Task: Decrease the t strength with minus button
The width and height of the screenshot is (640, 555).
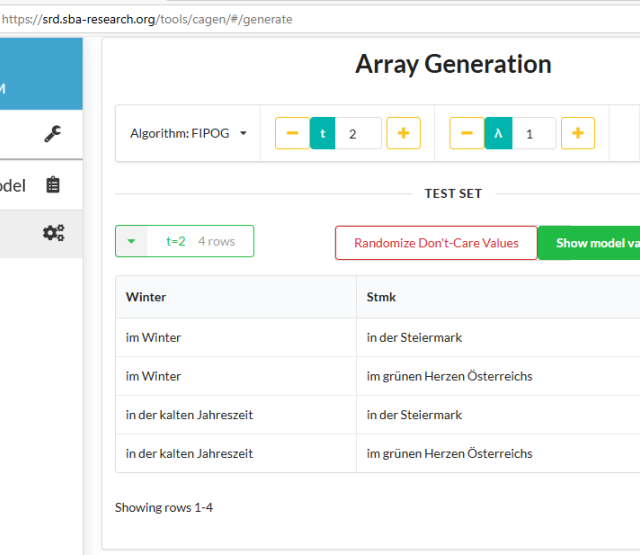Action: [292, 133]
